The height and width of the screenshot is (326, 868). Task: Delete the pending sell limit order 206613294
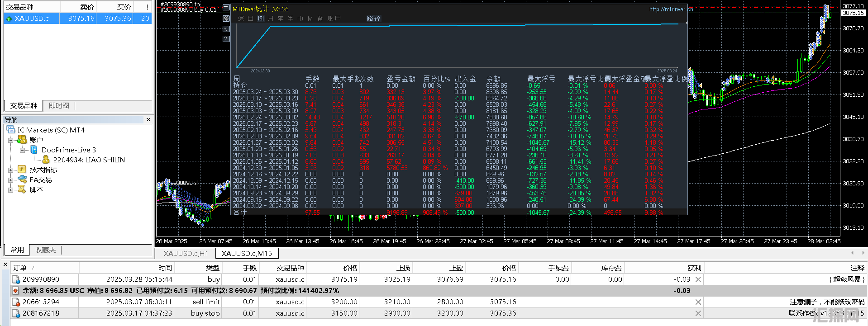(698, 302)
